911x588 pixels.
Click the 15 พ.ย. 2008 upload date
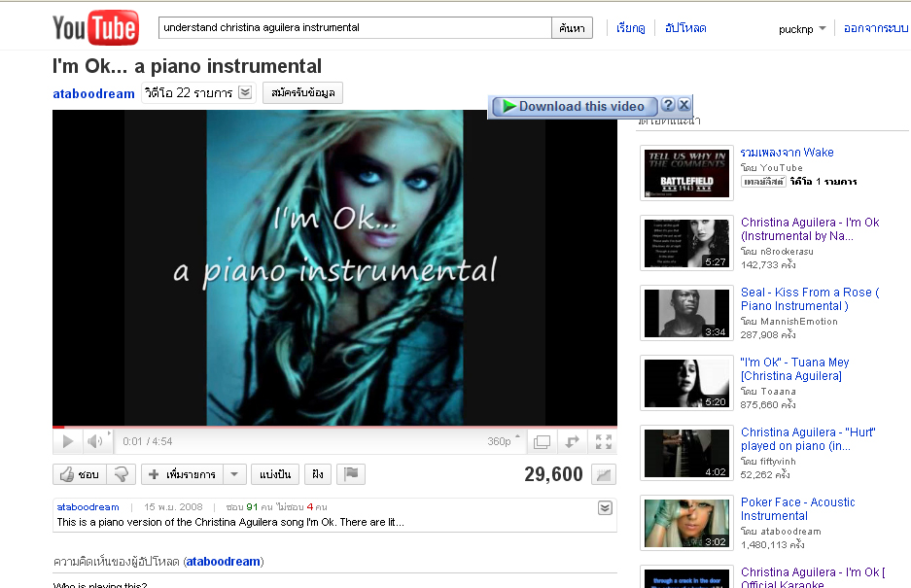click(x=173, y=507)
